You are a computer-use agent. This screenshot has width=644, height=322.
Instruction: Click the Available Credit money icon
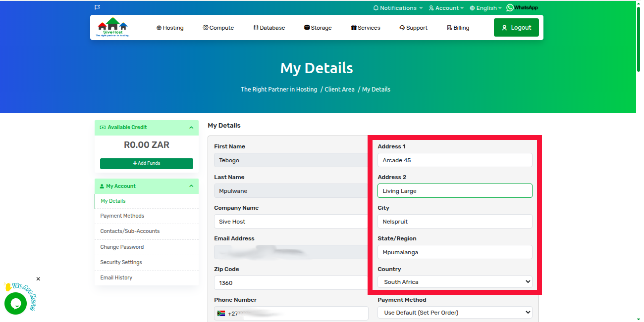(103, 128)
